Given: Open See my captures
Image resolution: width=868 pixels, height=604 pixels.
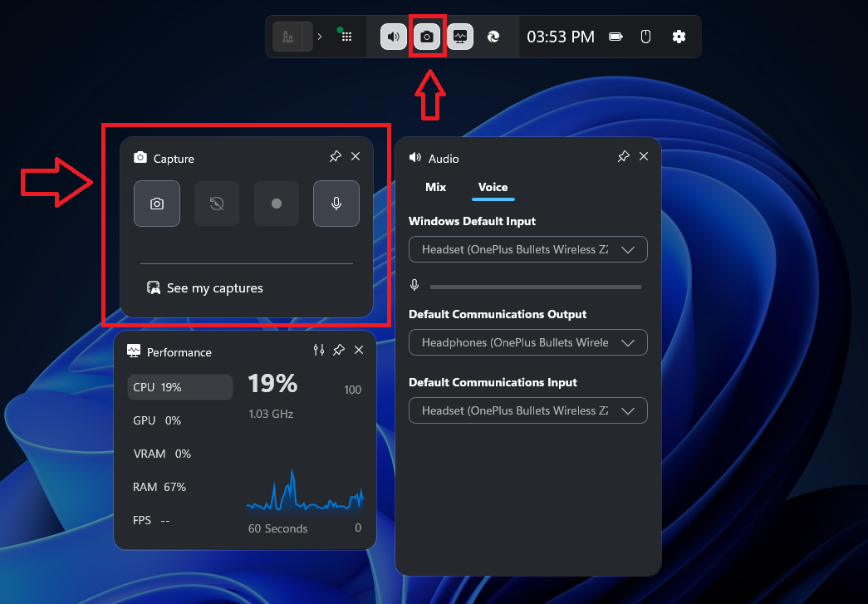Looking at the screenshot, I should click(x=205, y=288).
